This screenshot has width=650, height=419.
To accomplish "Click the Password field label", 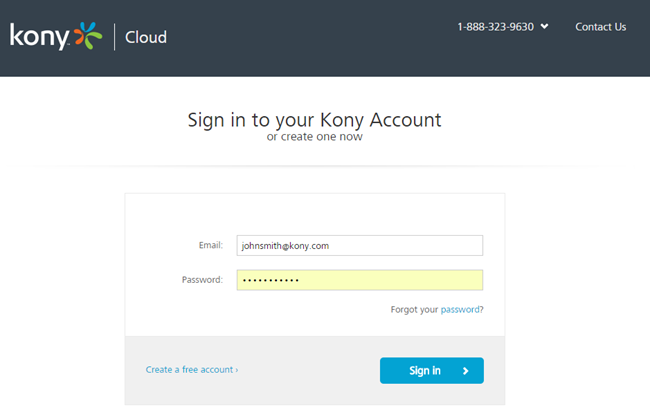I will (202, 280).
